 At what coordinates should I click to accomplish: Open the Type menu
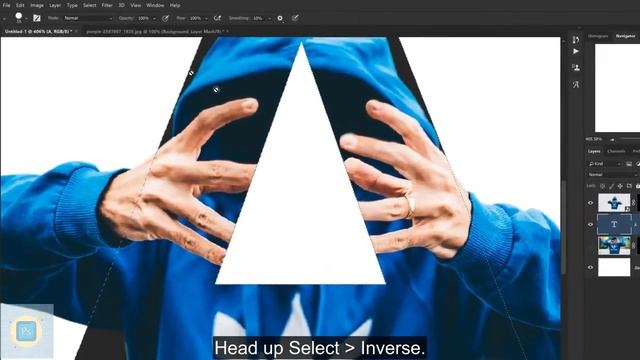(72, 5)
